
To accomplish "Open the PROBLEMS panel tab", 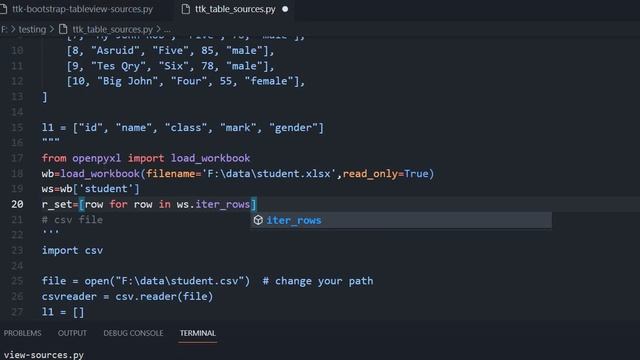I will click(22, 333).
